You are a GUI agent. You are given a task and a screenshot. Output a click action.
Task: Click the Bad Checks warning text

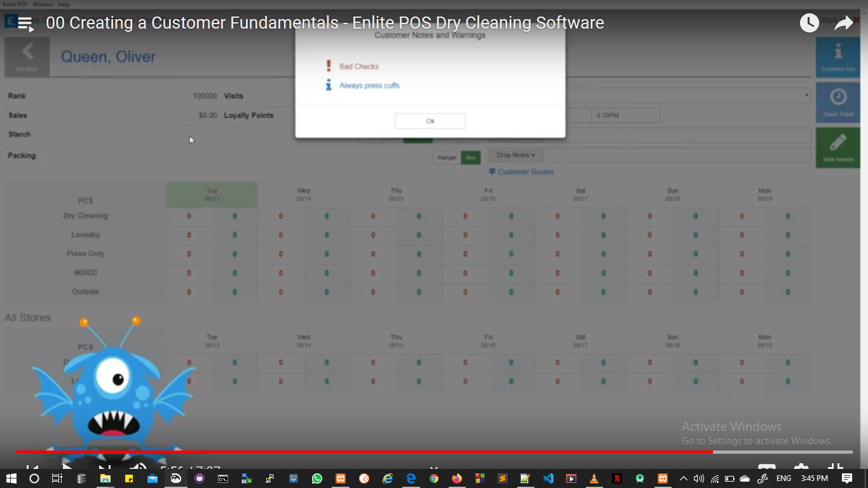pyautogui.click(x=359, y=66)
